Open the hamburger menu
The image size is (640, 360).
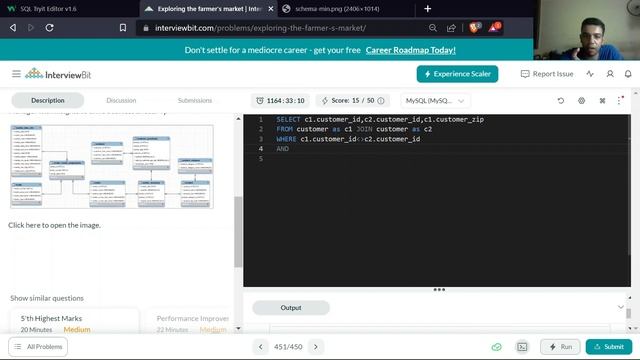coord(16,74)
